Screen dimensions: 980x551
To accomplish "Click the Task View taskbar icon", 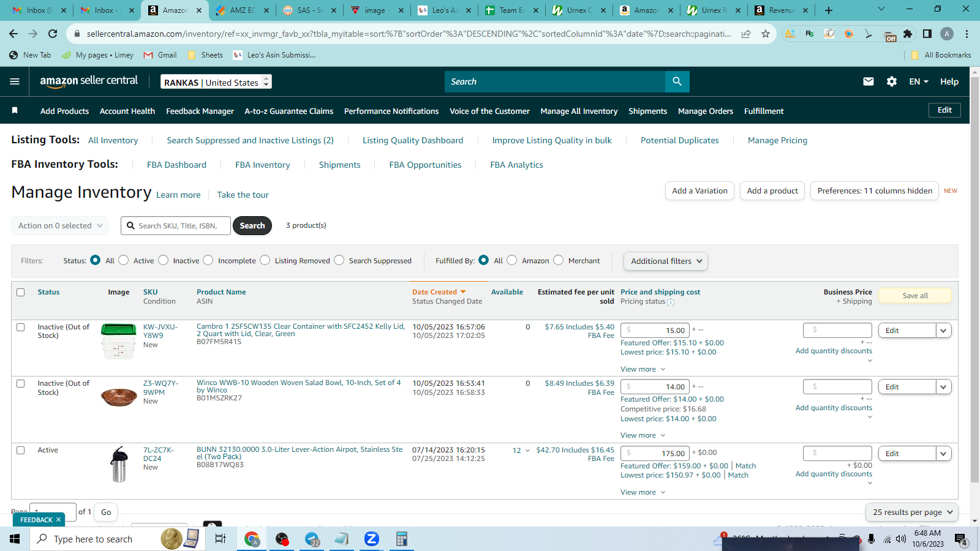I will click(221, 539).
